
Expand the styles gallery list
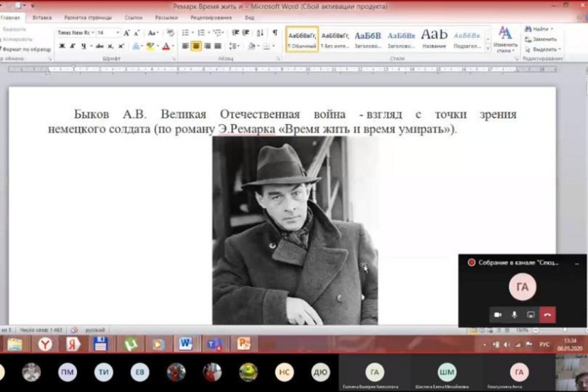(487, 49)
